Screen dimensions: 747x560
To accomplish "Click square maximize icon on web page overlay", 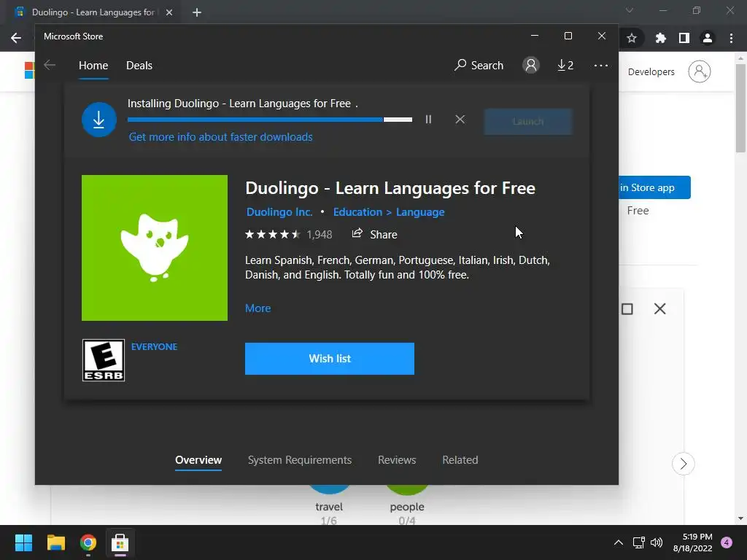I will 627,309.
